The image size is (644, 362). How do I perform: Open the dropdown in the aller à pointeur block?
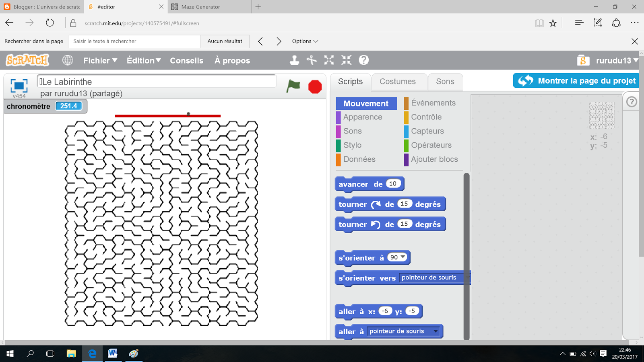click(x=435, y=331)
